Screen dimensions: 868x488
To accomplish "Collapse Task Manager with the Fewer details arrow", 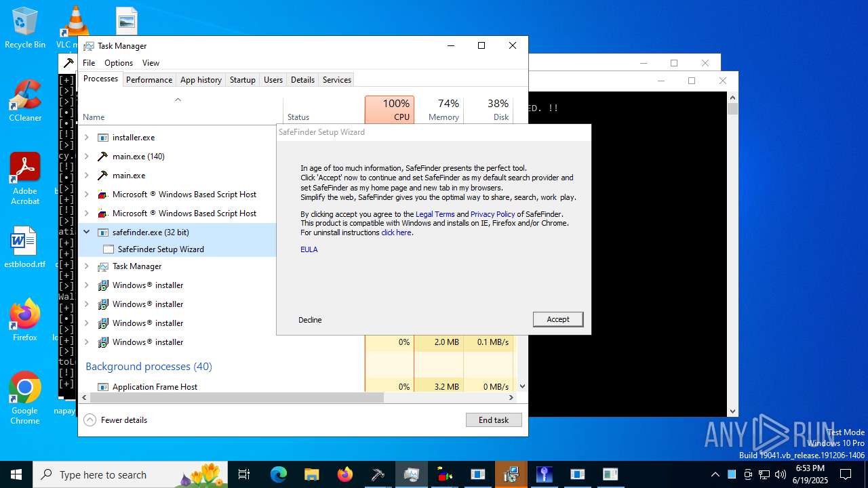I will pos(90,420).
